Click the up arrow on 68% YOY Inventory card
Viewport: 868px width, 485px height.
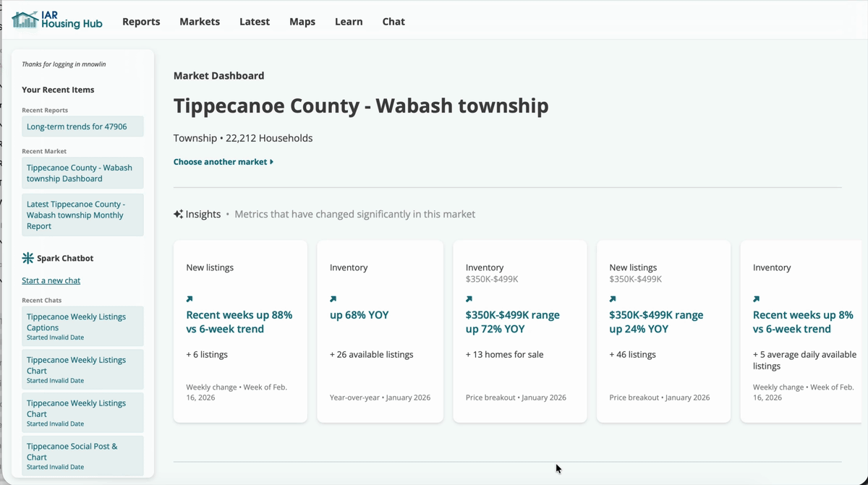click(333, 299)
